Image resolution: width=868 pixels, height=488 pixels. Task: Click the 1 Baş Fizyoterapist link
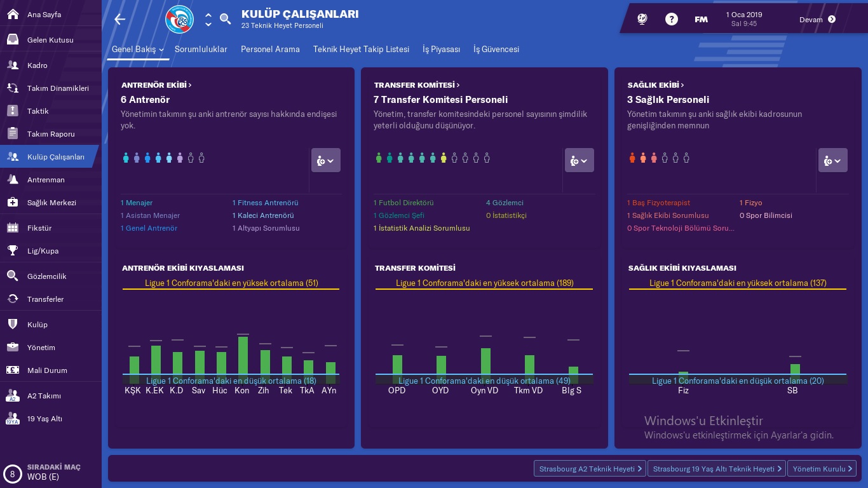658,203
